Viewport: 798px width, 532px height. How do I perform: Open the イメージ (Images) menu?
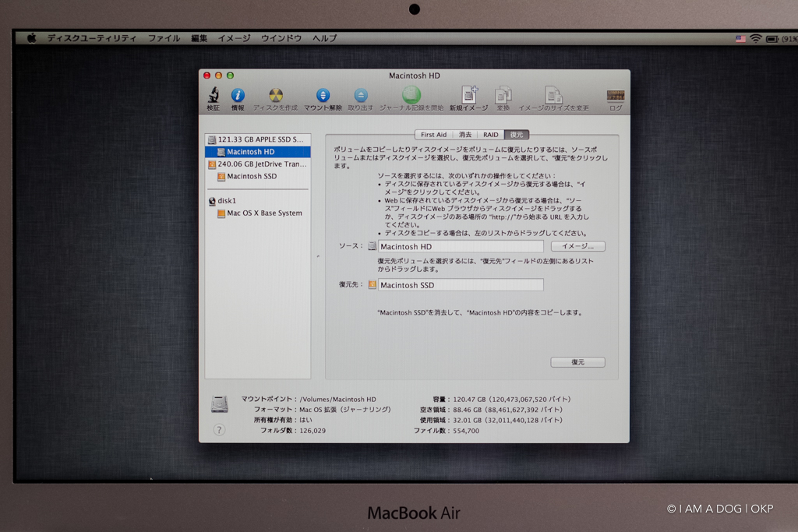pyautogui.click(x=234, y=38)
